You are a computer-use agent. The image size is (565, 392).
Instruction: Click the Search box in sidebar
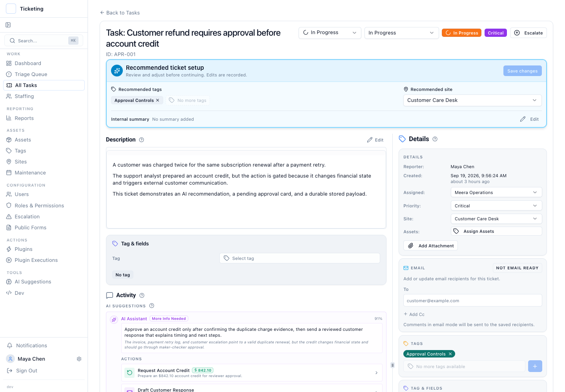tap(44, 41)
